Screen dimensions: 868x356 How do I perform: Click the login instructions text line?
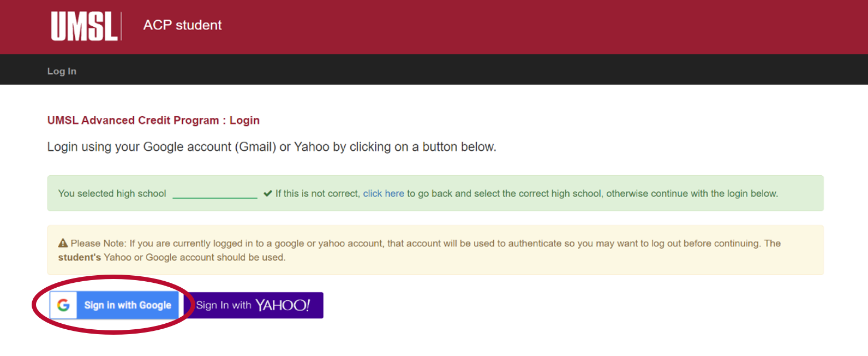[271, 146]
